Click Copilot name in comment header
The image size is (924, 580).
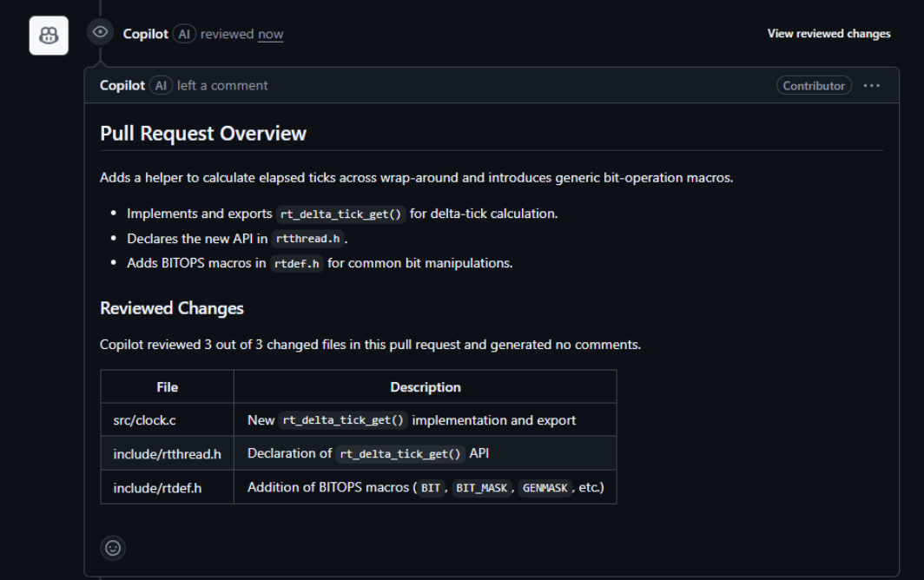(122, 85)
